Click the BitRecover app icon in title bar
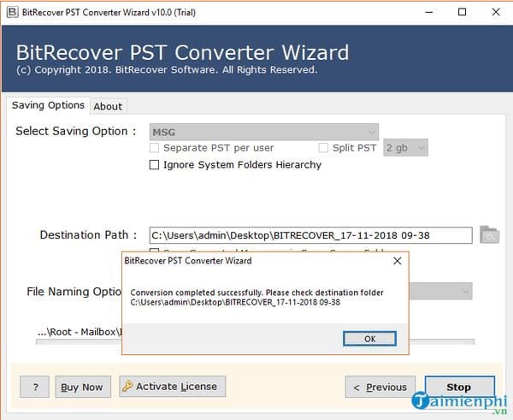513x420 pixels. pyautogui.click(x=13, y=12)
